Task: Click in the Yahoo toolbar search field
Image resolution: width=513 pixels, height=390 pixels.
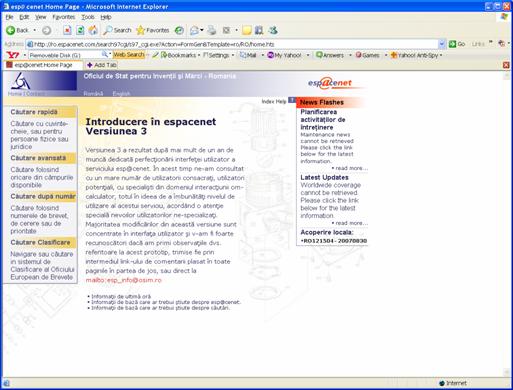Action: click(x=65, y=55)
